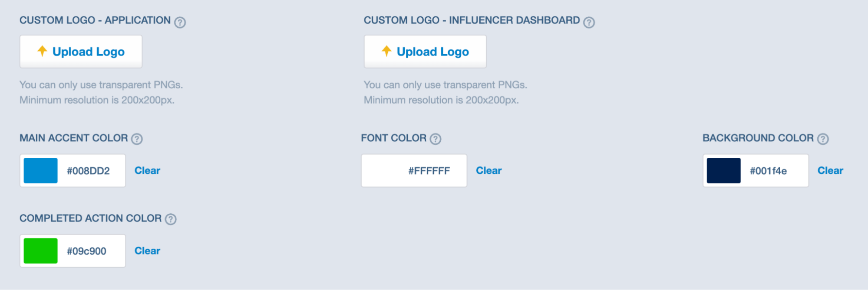Click the Background Color help icon

point(823,139)
